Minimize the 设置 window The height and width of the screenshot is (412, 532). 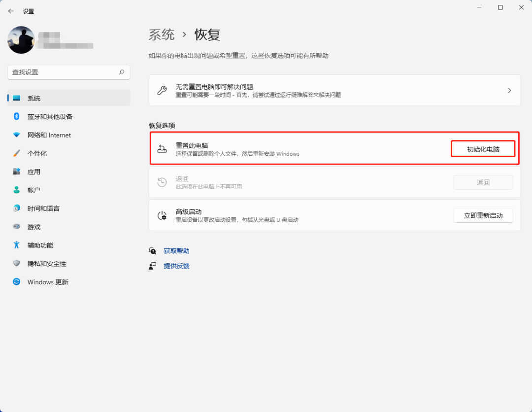pos(479,7)
